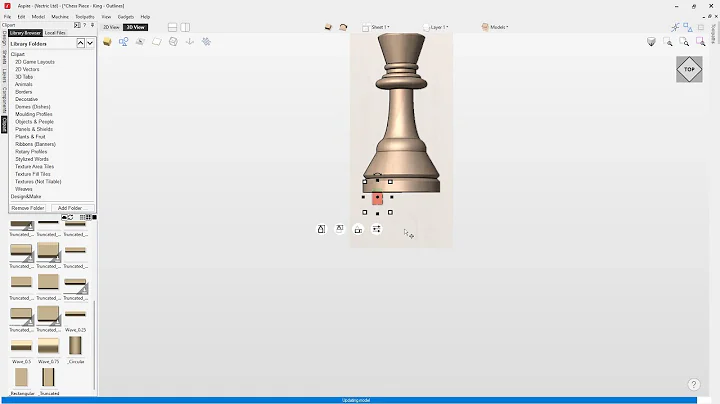Click the downward arrow origin icon
Image resolution: width=720 pixels, height=404 pixels.
point(190,42)
